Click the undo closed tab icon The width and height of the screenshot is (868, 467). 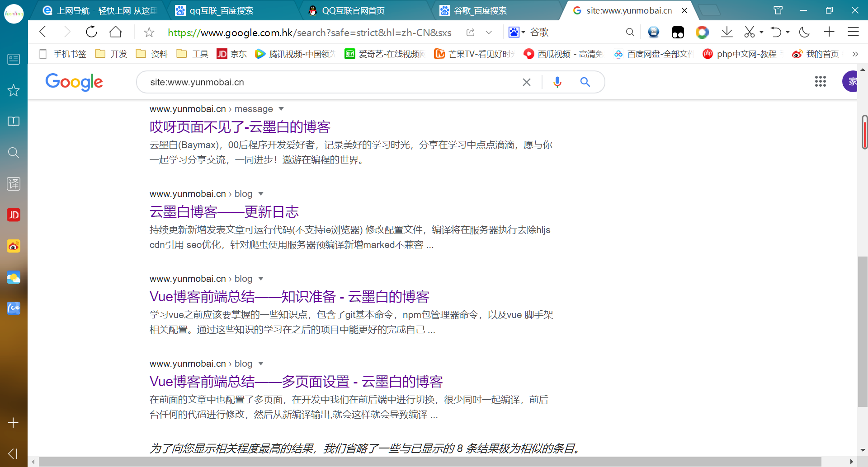[776, 32]
